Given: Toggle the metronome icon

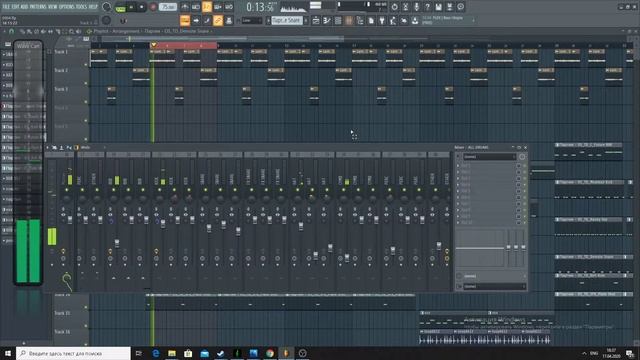Looking at the screenshot, I should [x=185, y=7].
